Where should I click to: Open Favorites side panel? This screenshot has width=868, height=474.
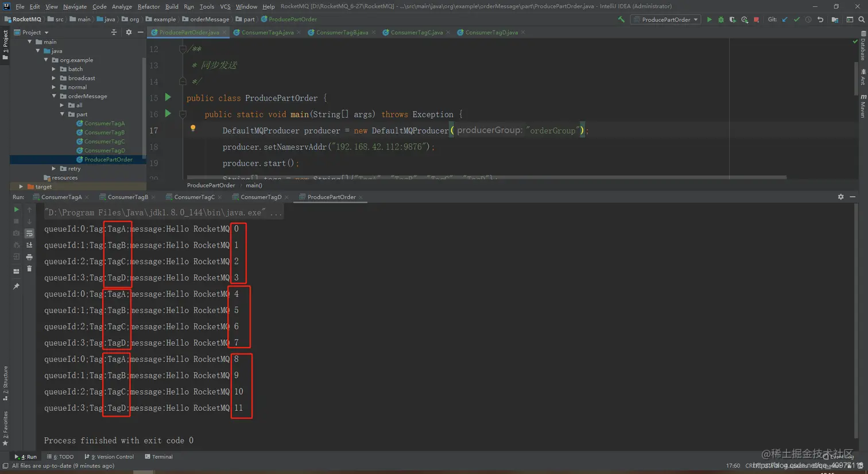click(x=5, y=428)
